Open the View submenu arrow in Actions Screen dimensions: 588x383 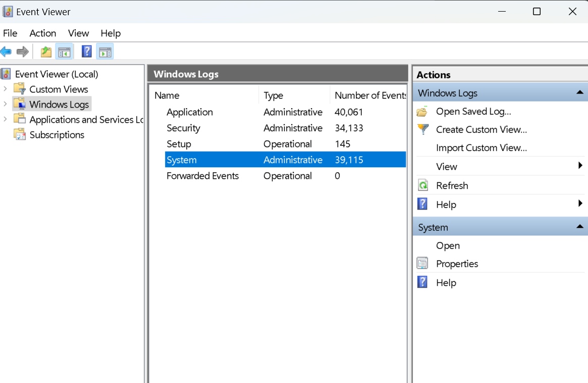[580, 165]
